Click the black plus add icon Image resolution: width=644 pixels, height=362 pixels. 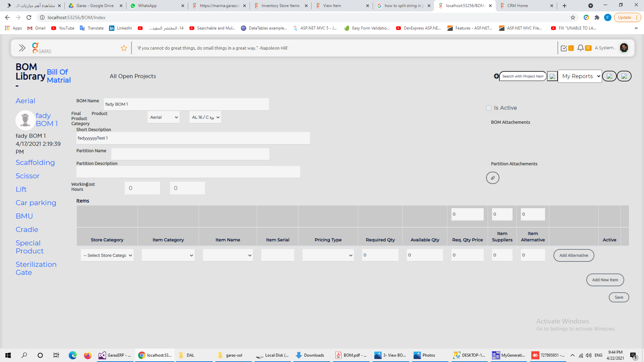click(x=496, y=76)
